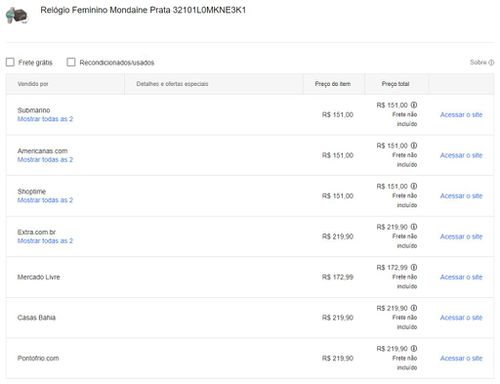Show all 2 offers under Submarino
Viewport: 500px width, 384px height.
[45, 119]
